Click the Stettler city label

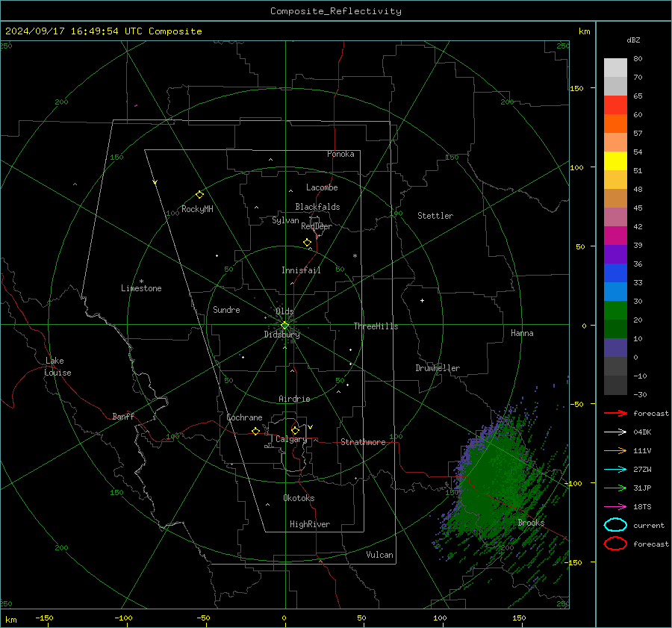click(x=435, y=216)
